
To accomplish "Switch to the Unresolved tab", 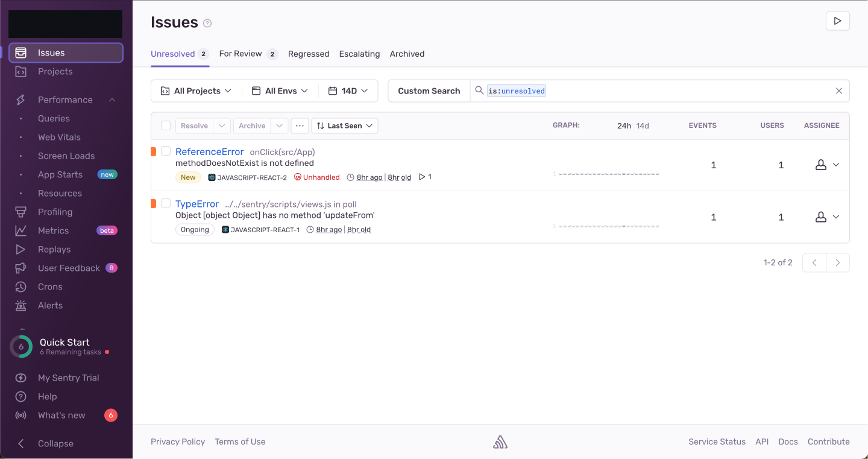I will coord(180,54).
